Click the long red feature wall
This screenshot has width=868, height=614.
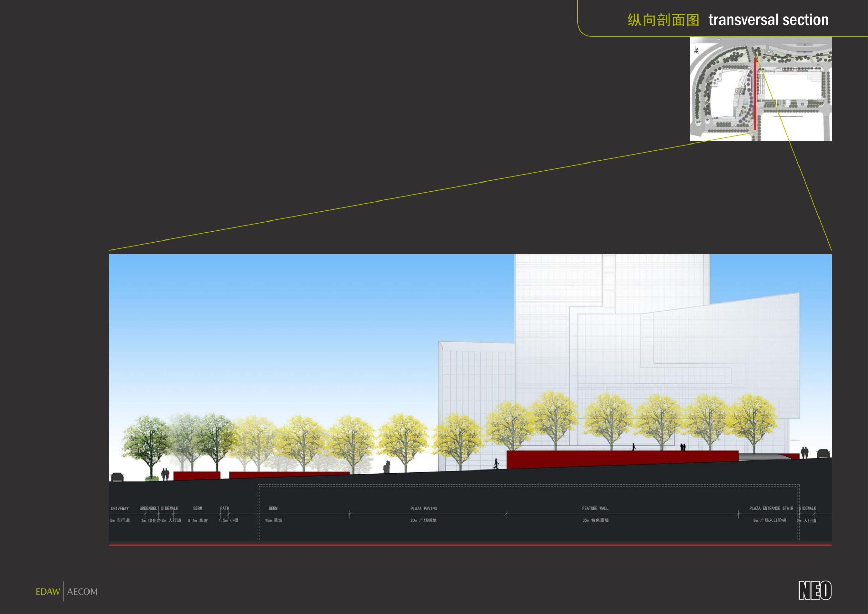tap(622, 460)
